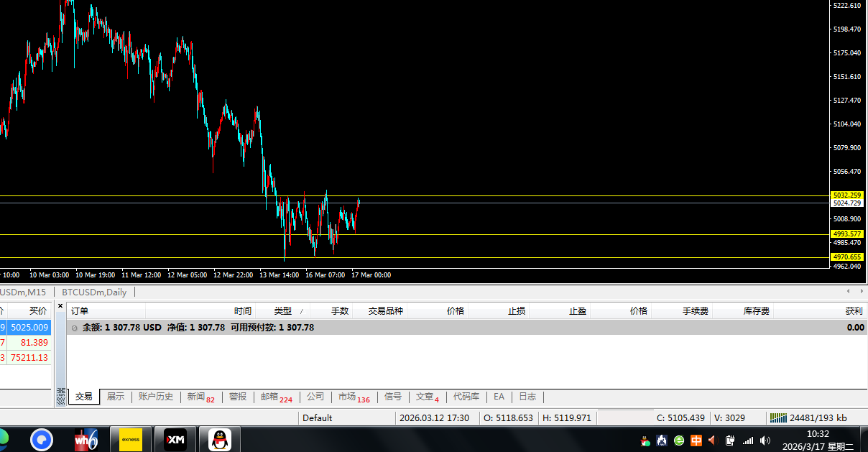Open the Default profile menu in status bar
The height and width of the screenshot is (452, 868).
[x=317, y=418]
